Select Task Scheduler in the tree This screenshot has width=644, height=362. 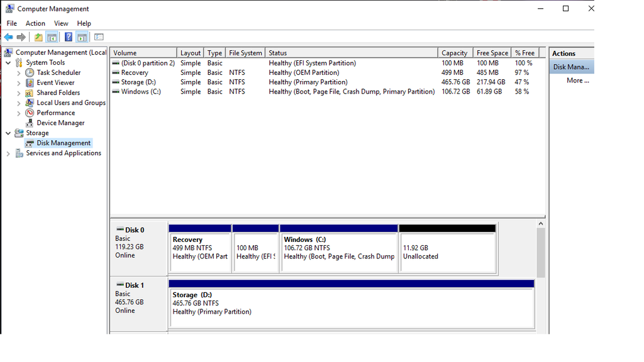58,73
